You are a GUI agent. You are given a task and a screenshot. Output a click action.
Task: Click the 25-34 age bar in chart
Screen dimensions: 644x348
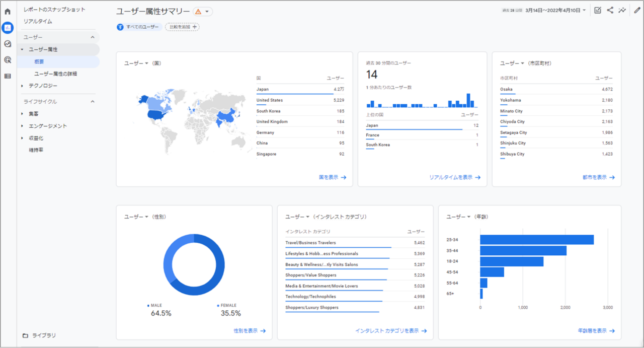536,240
